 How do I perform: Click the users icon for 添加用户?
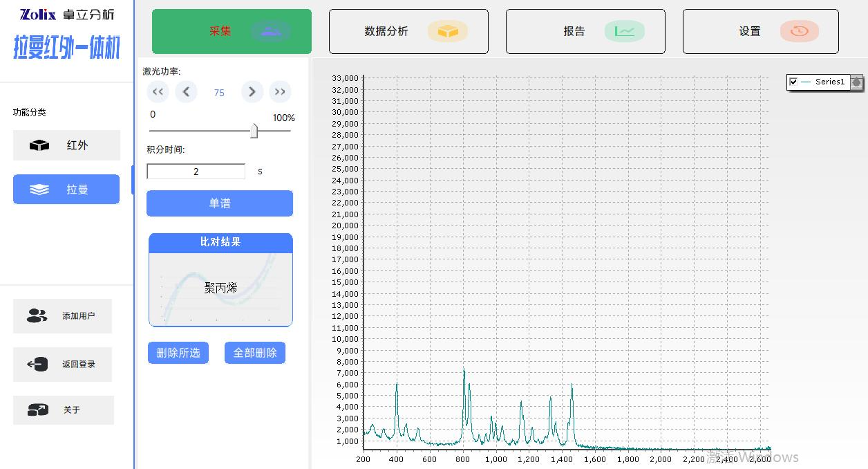coord(37,316)
